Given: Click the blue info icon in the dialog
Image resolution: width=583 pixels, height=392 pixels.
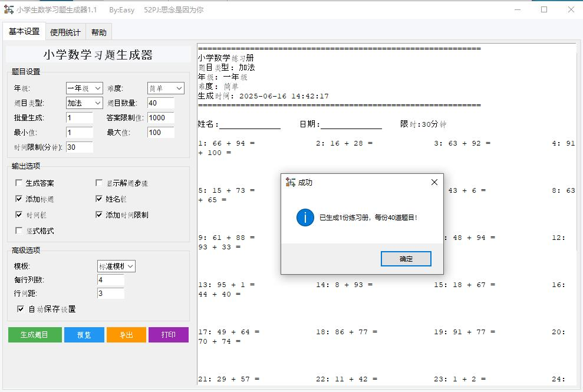Looking at the screenshot, I should tap(305, 217).
